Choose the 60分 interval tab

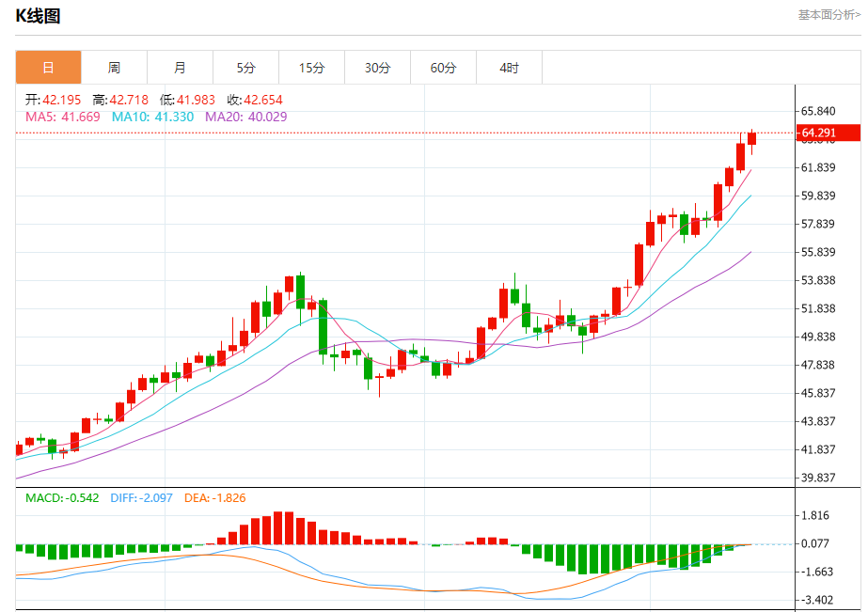point(443,68)
